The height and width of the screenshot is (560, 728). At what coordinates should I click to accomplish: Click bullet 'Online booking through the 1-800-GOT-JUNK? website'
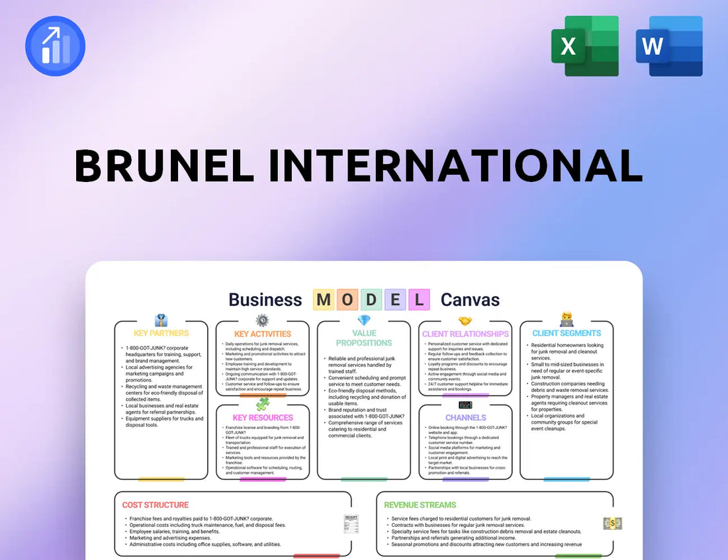[467, 430]
